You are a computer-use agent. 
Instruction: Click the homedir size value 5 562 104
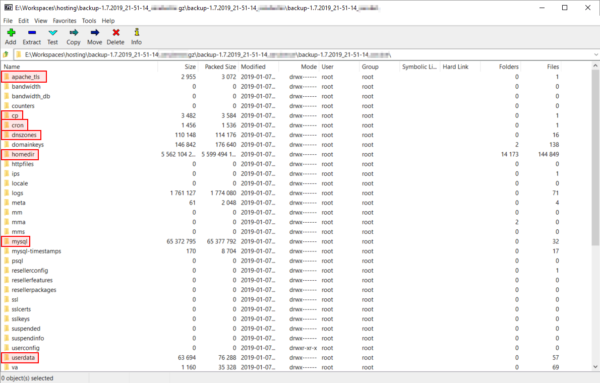click(x=178, y=154)
